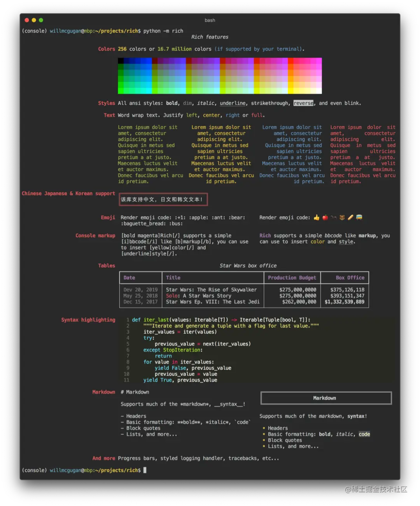
Task: Click the 'Dec 15, 2017' date cell
Action: pos(140,302)
